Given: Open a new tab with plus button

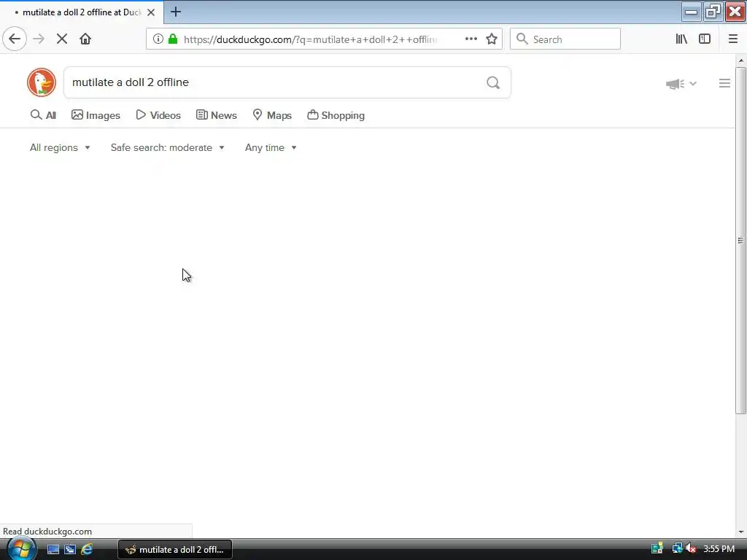Looking at the screenshot, I should pyautogui.click(x=176, y=12).
